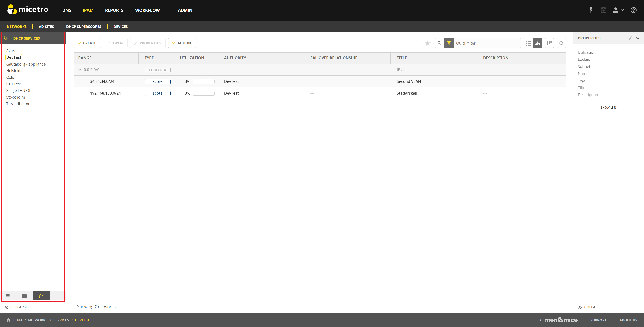Open the Admin main menu

pyautogui.click(x=185, y=10)
